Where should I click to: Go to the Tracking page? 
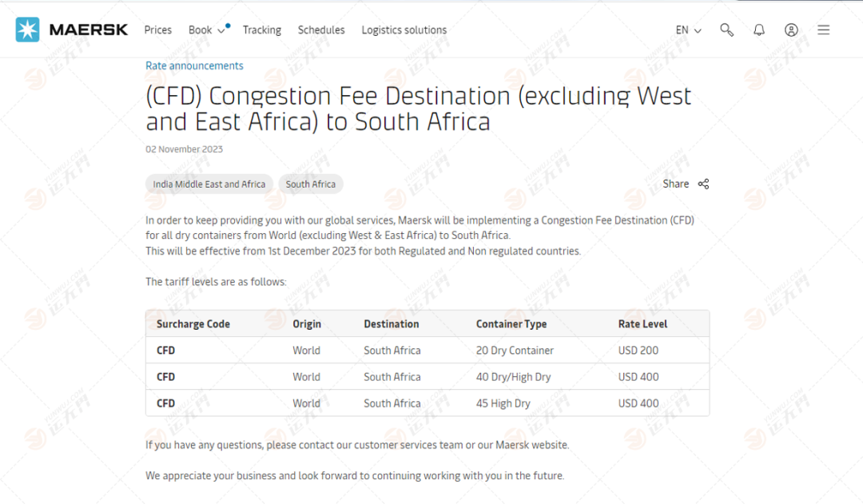262,30
